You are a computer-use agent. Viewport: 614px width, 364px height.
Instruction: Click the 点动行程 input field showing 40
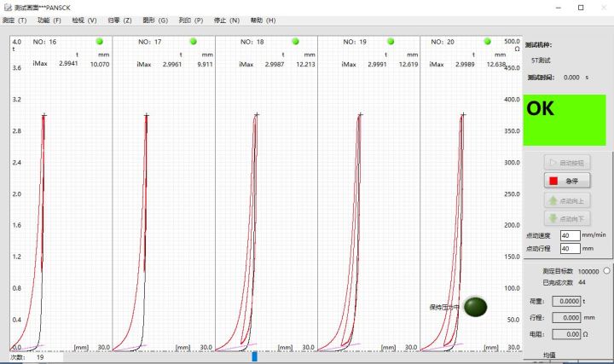pyautogui.click(x=570, y=248)
